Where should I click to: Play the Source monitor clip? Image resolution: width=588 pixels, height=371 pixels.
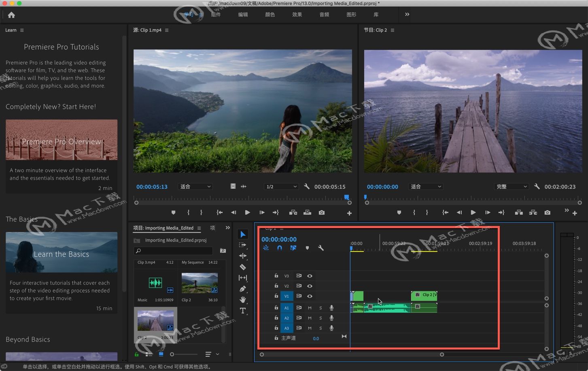click(x=248, y=213)
